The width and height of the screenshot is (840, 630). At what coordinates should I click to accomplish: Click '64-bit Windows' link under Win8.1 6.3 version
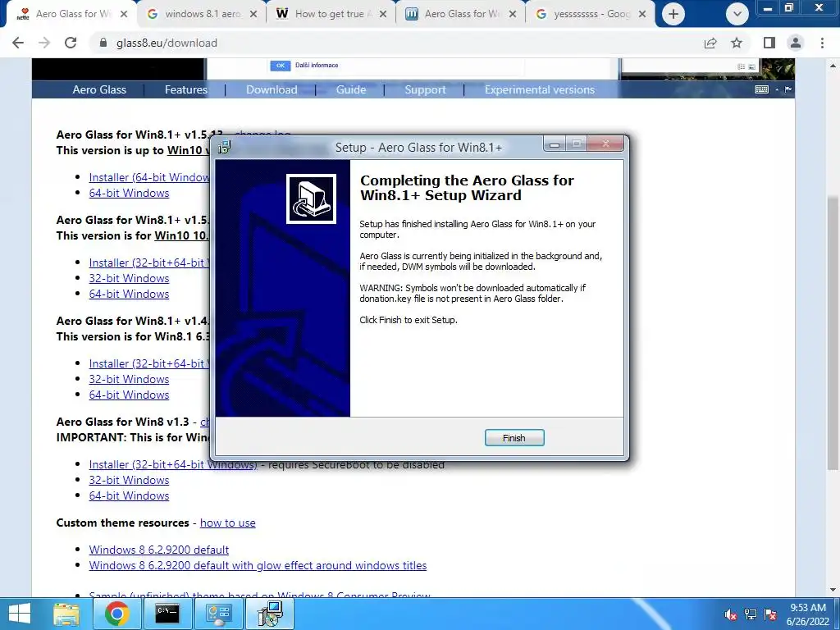pyautogui.click(x=129, y=395)
